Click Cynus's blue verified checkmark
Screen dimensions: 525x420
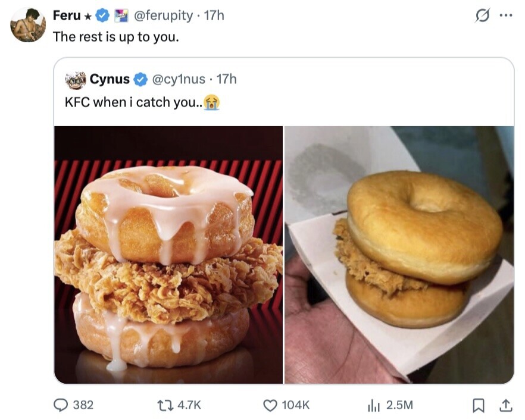(x=140, y=79)
